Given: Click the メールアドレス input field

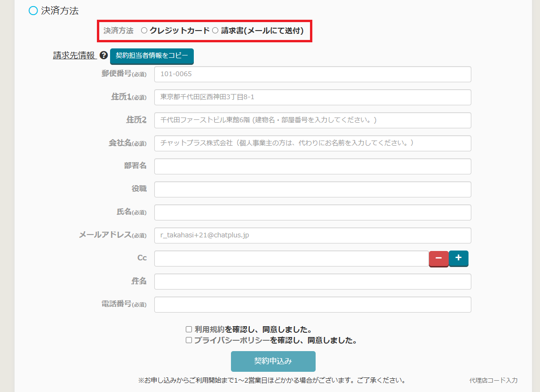Looking at the screenshot, I should [312, 235].
